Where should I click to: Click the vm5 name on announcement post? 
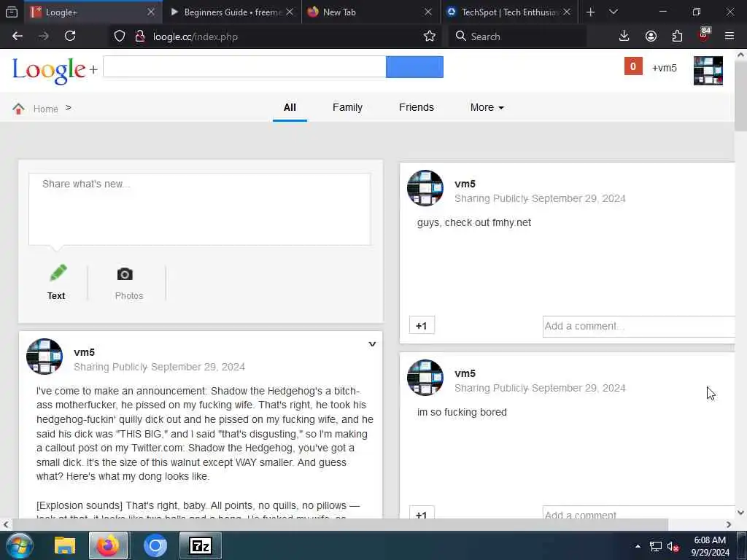click(85, 352)
